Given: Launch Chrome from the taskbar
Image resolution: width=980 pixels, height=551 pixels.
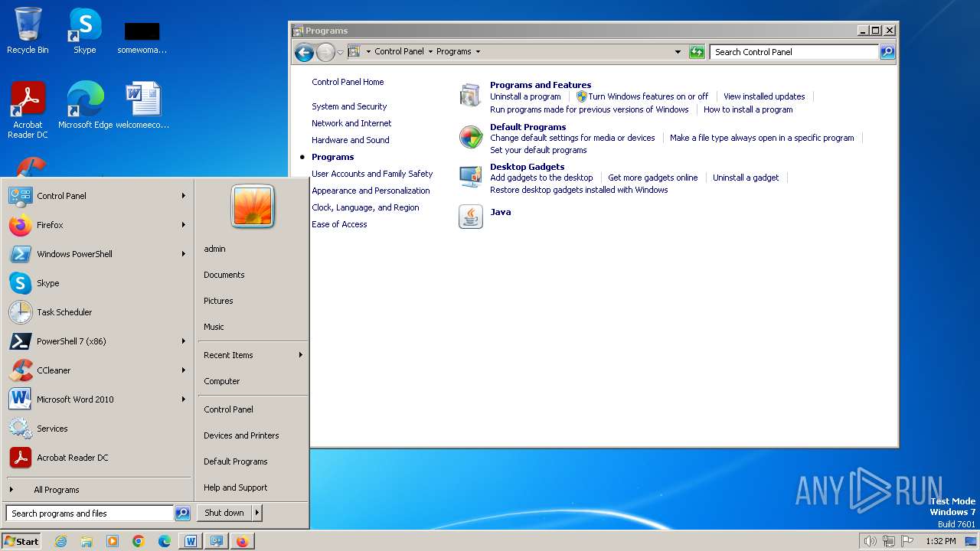Looking at the screenshot, I should coord(139,541).
